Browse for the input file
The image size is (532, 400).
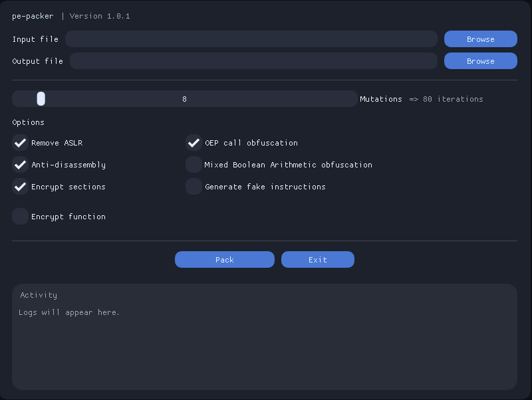(x=480, y=39)
